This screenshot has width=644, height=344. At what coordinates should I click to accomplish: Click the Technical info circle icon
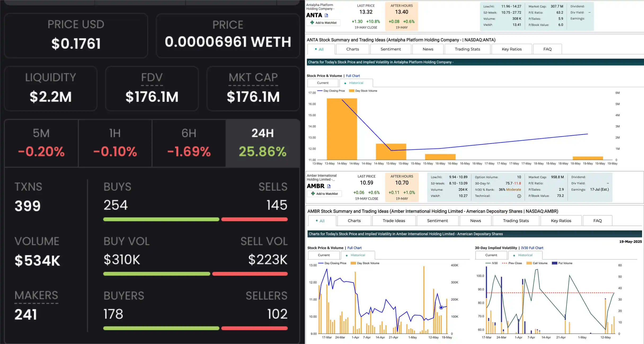click(x=519, y=196)
